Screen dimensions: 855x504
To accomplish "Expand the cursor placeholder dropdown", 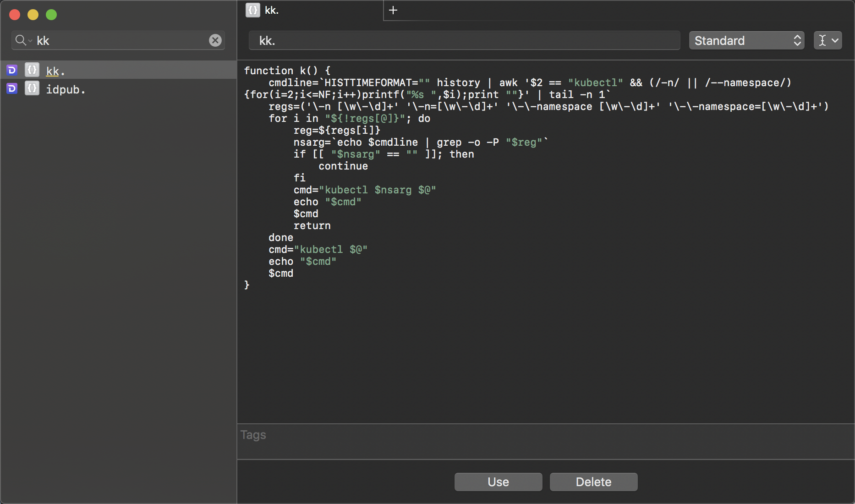I will click(x=828, y=40).
